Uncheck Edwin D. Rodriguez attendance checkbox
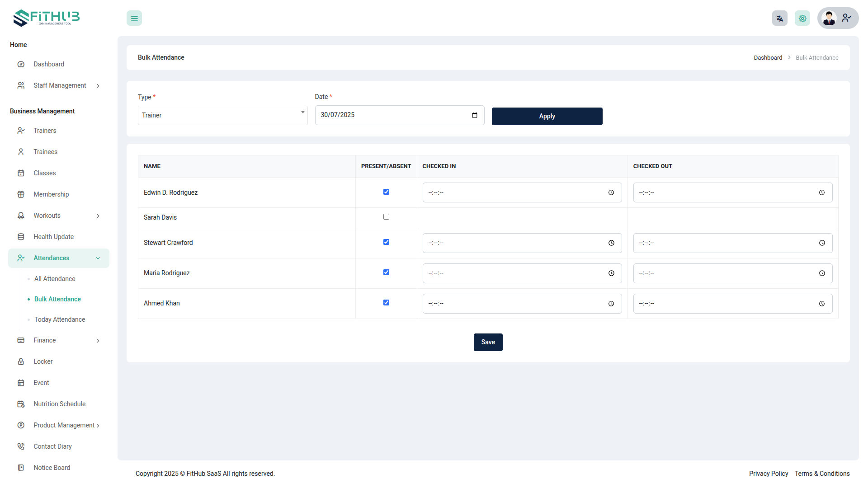Image resolution: width=868 pixels, height=488 pixels. [386, 192]
